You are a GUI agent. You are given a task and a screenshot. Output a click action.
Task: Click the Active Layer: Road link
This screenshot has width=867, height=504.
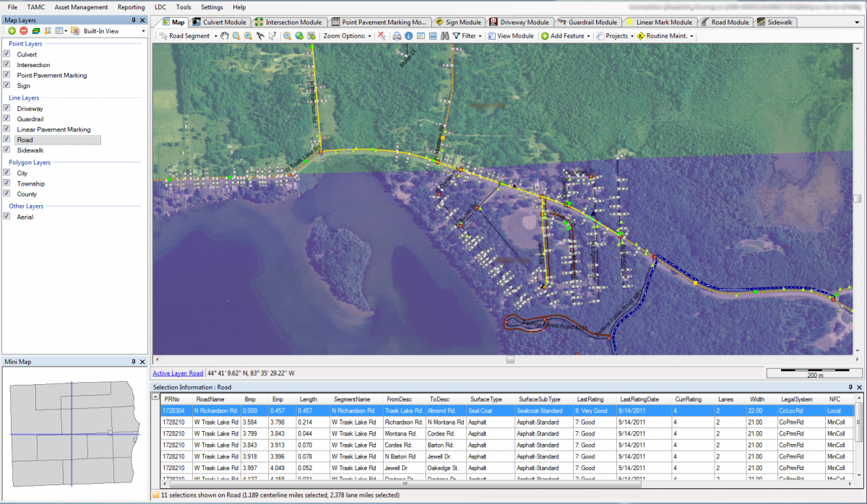(x=178, y=373)
